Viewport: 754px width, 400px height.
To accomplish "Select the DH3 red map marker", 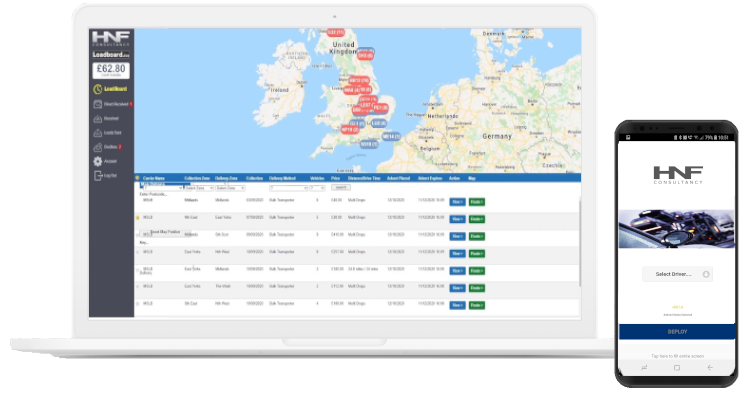I will pyautogui.click(x=365, y=56).
